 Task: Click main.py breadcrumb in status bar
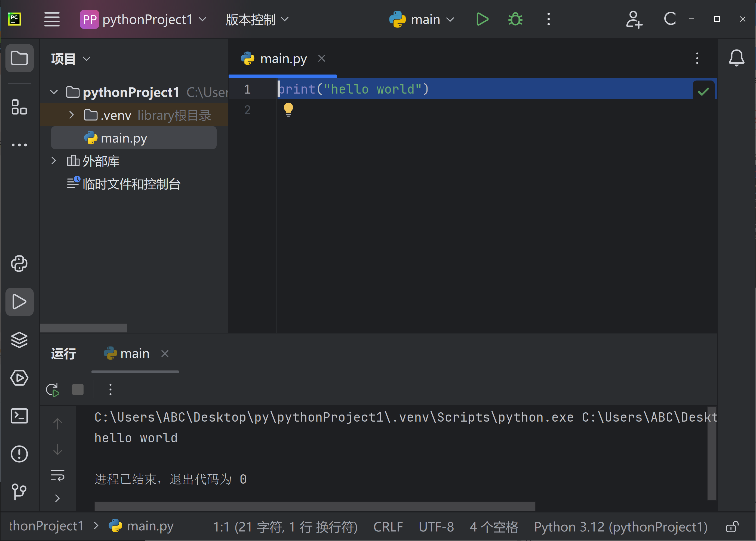click(141, 526)
